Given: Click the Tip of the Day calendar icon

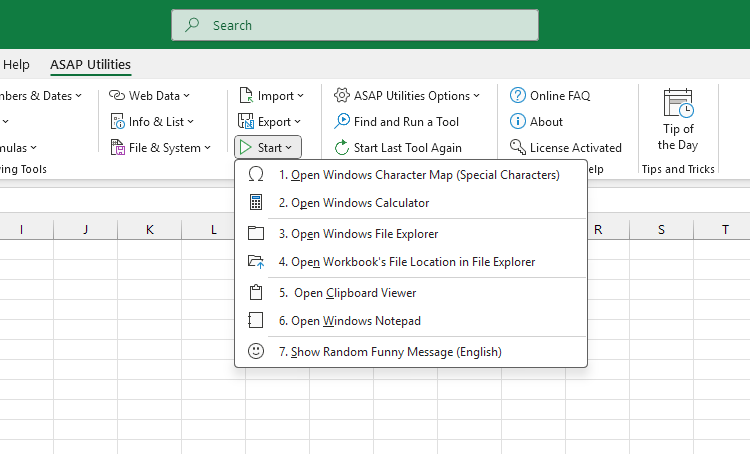Looking at the screenshot, I should pyautogui.click(x=679, y=103).
